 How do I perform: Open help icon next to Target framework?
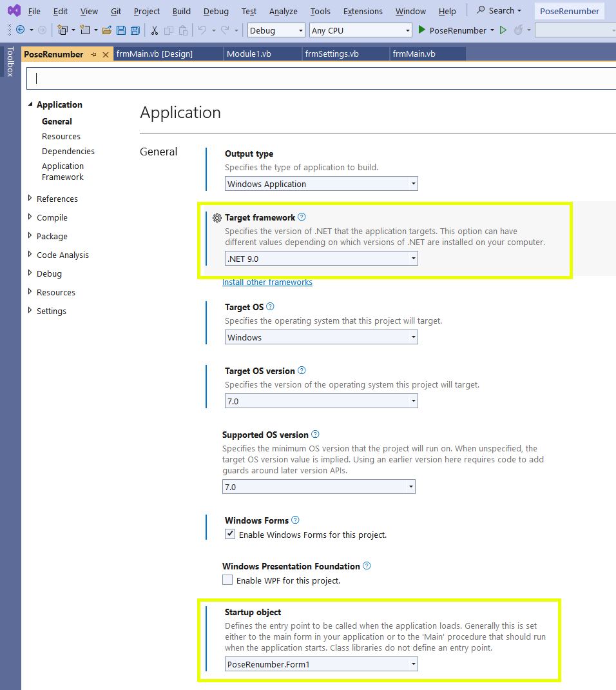(302, 217)
